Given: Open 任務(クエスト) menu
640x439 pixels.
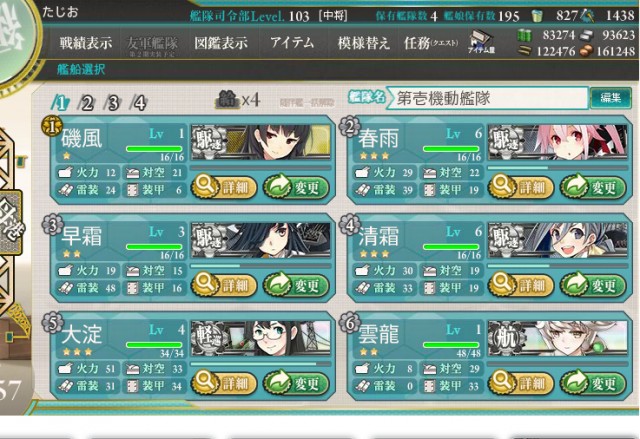Looking at the screenshot, I should point(431,42).
